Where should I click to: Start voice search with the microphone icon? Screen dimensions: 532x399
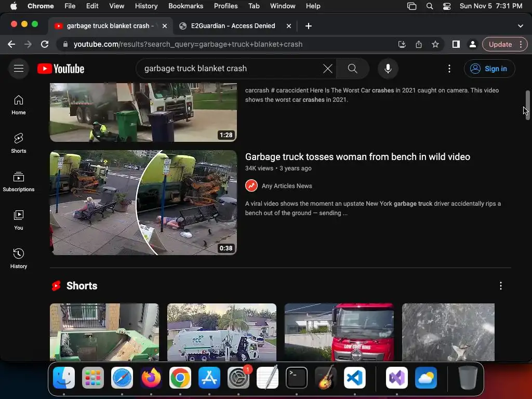coord(388,69)
